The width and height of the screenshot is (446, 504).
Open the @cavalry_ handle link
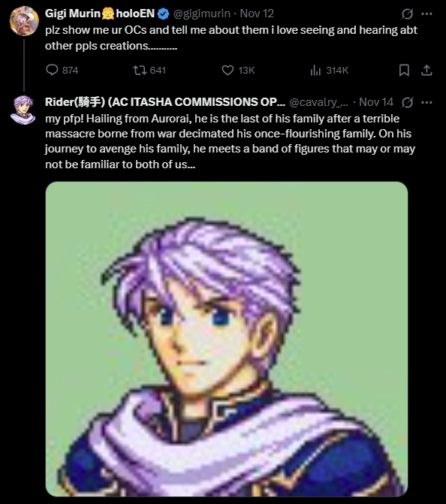[318, 102]
